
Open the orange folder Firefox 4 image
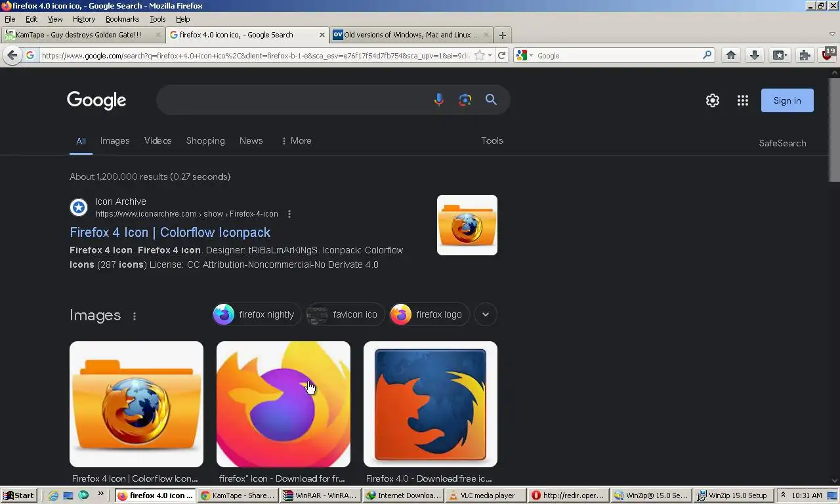coord(136,404)
